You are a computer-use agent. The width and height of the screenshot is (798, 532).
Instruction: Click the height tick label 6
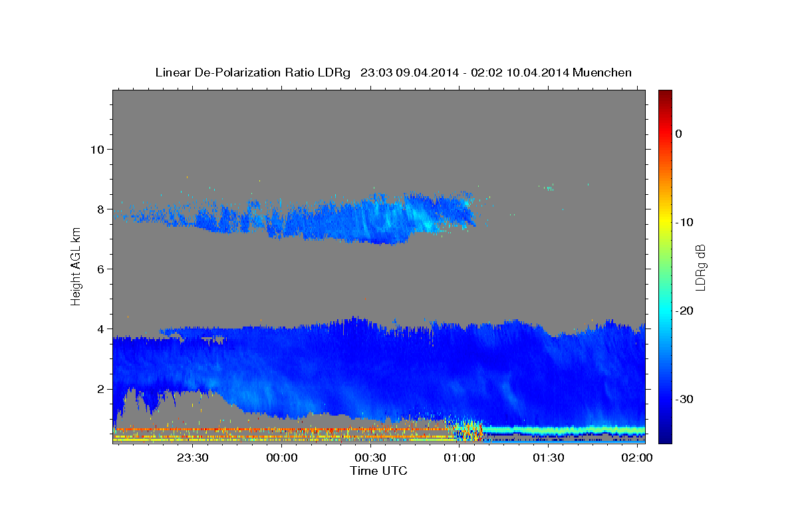[x=100, y=269]
